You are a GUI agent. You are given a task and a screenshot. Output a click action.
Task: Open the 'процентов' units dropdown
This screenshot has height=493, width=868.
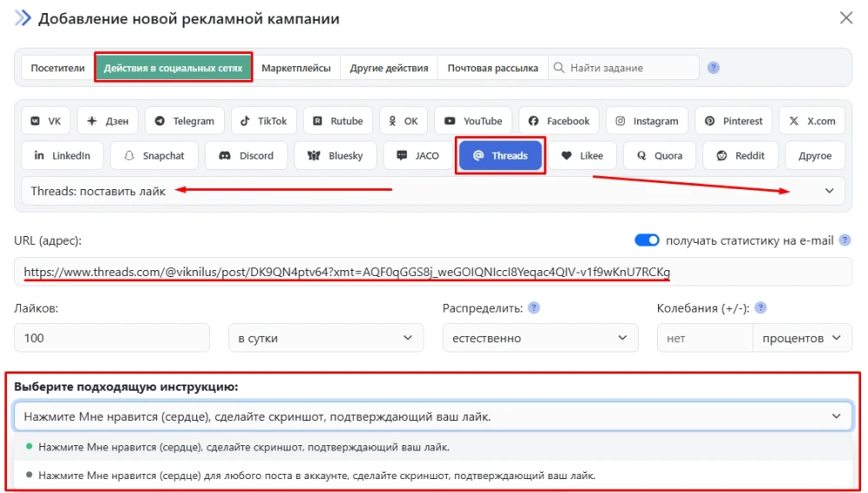[x=801, y=338]
